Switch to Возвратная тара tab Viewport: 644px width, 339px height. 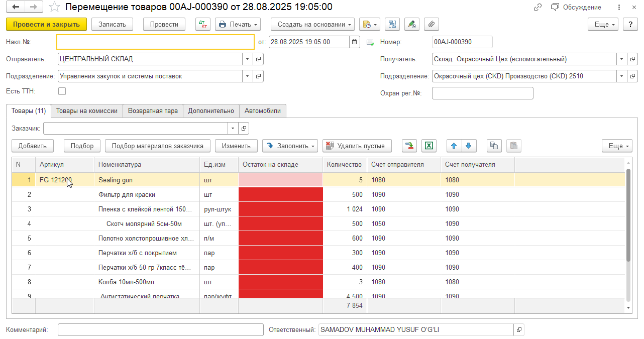(x=153, y=110)
